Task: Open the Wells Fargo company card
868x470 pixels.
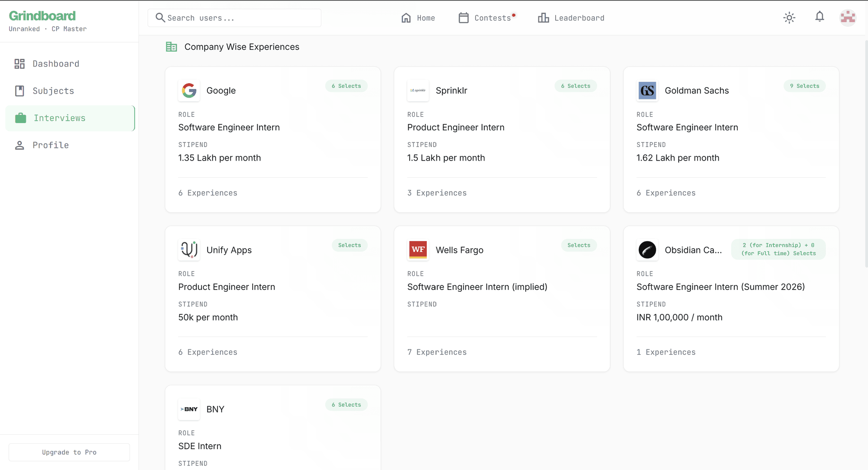Action: (502, 299)
